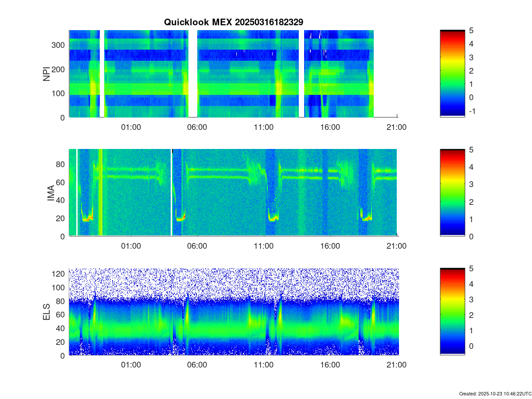Click the 21:00 tick under NPI plot
The image size is (532, 399).
396,127
